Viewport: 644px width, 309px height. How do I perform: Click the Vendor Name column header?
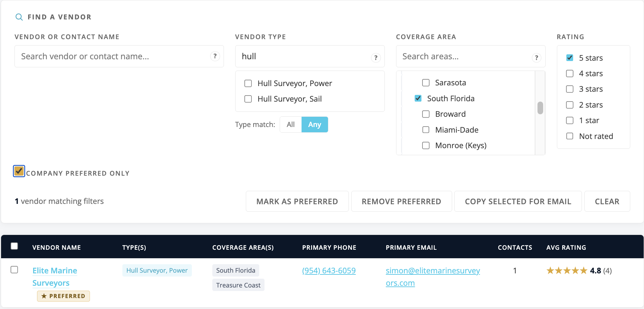56,248
